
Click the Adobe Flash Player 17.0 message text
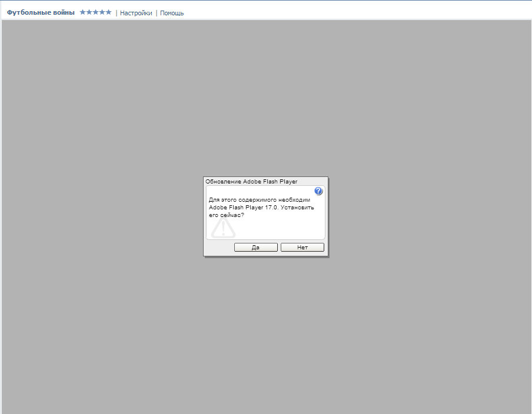pos(261,207)
